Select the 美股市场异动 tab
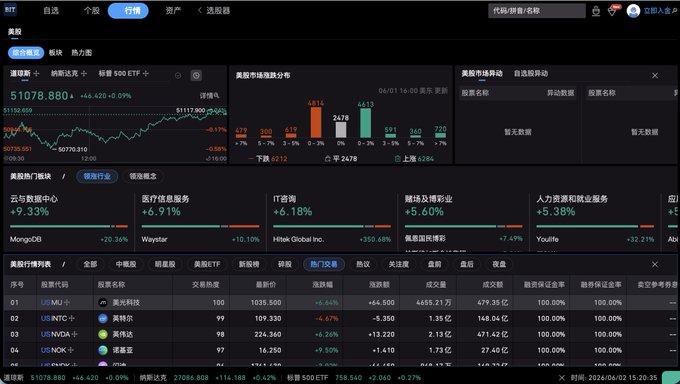This screenshot has width=680, height=384. pos(482,73)
